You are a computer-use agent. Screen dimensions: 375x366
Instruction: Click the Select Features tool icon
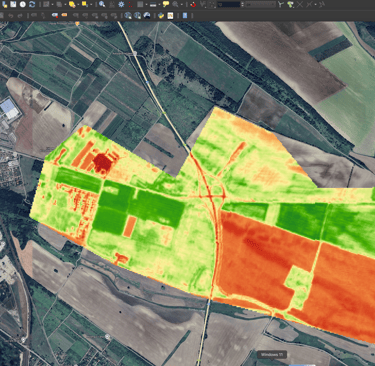[x=46, y=4]
